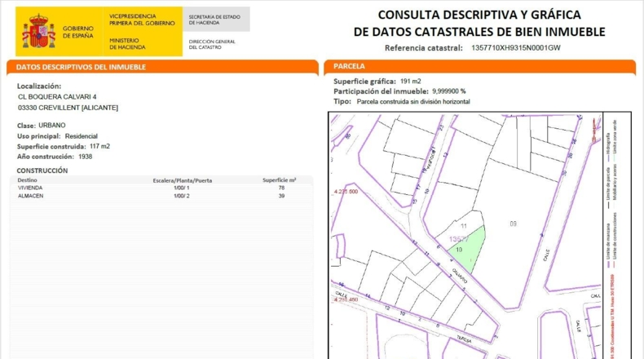Click the 'VIVIENDA' table row cell
The height and width of the screenshot is (359, 644).
(x=30, y=188)
